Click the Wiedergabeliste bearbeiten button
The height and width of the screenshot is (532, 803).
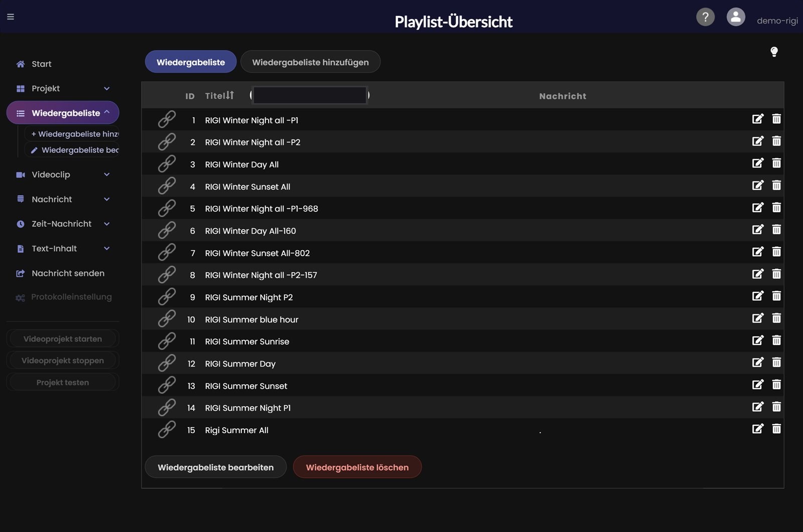tap(216, 467)
